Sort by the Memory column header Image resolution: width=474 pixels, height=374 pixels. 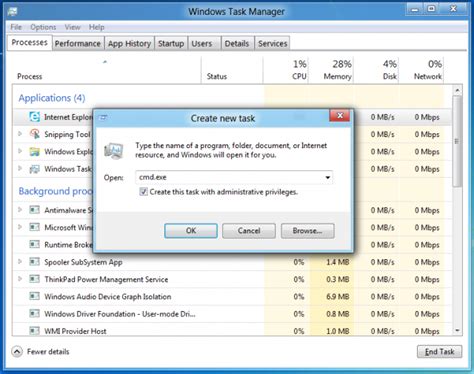[x=331, y=70]
